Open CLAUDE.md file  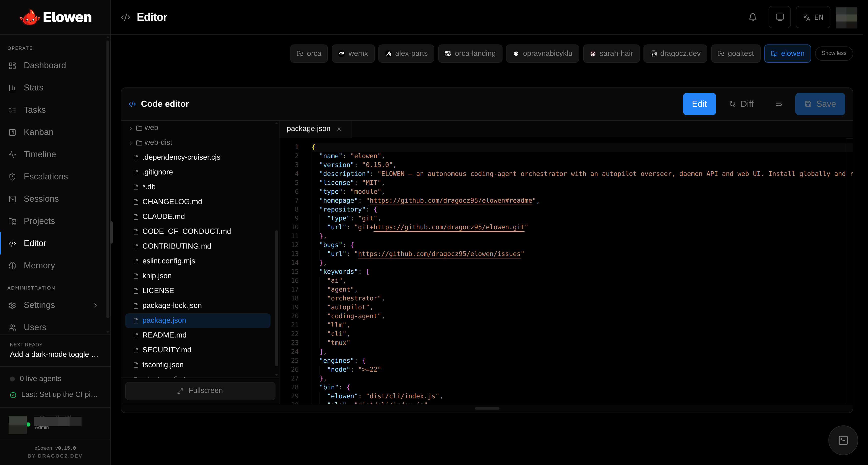[198, 216]
